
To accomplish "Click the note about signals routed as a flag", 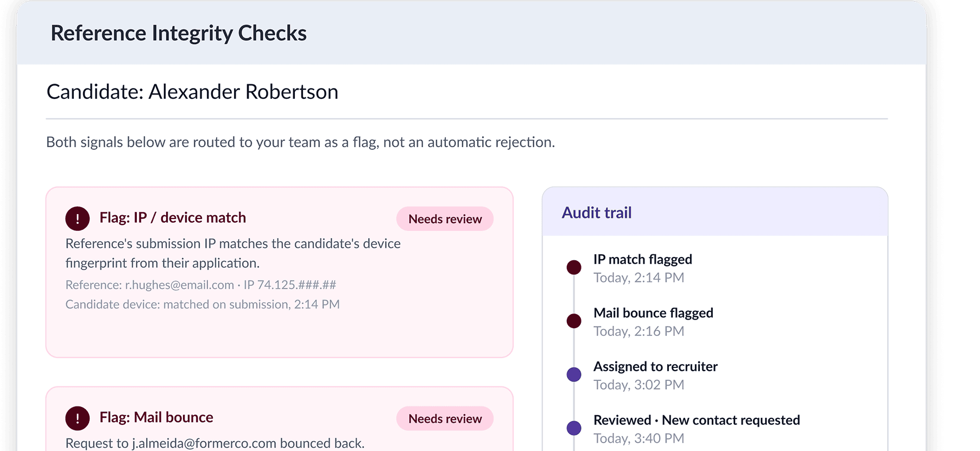I will [x=300, y=142].
